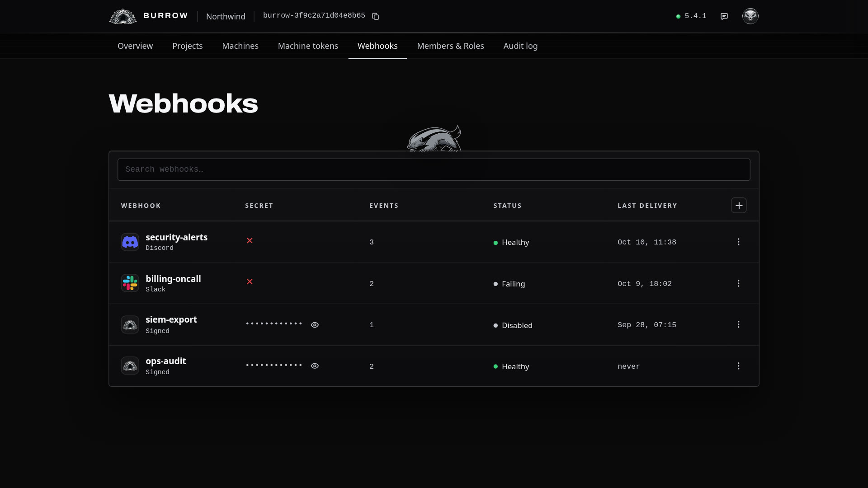Click the red X secret mark for security-alerts
This screenshot has width=868, height=488.
250,241
